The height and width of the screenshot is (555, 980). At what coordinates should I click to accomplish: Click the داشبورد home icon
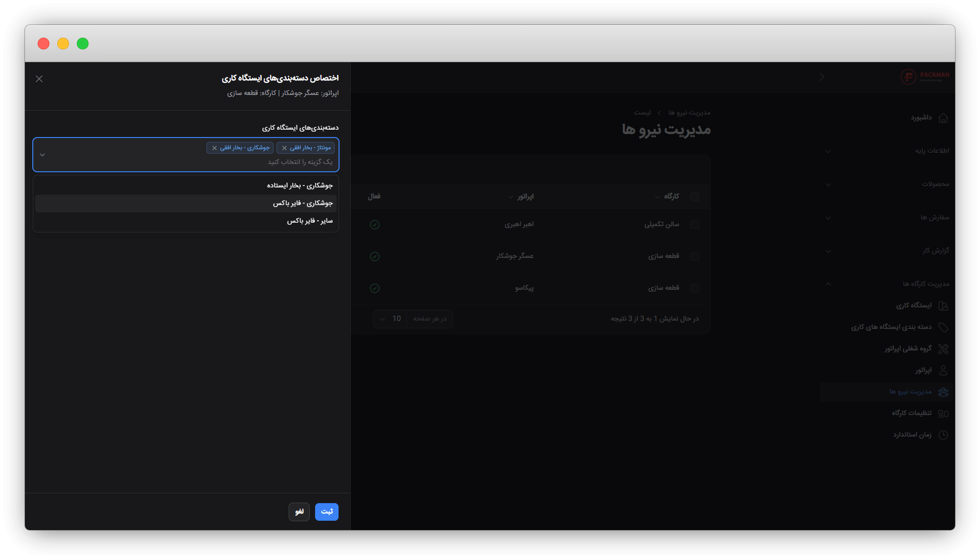943,118
